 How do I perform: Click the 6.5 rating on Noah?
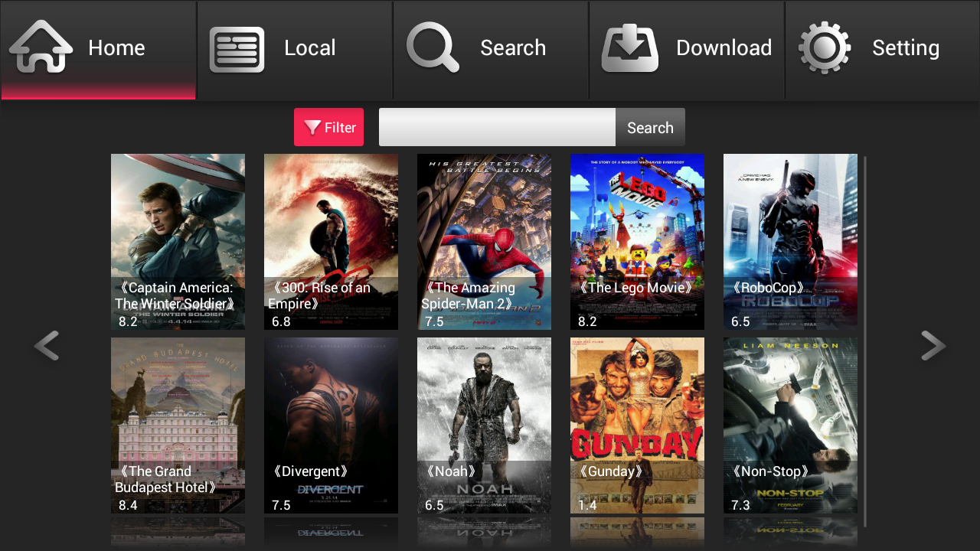coord(434,505)
